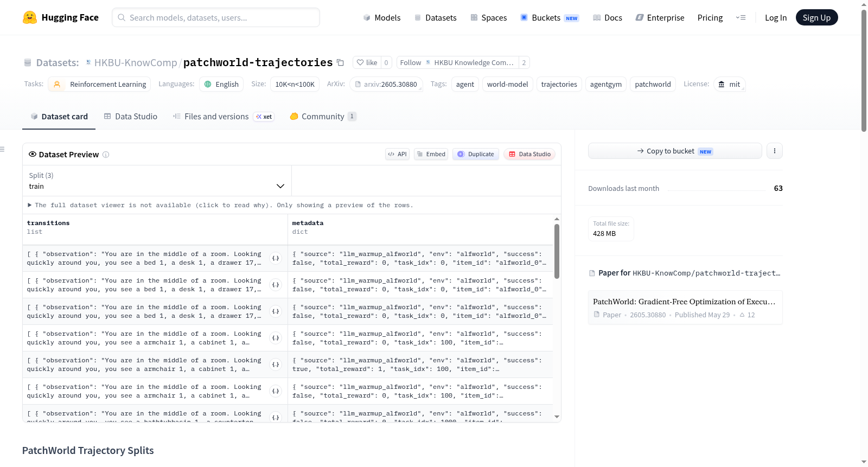Image resolution: width=868 pixels, height=467 pixels.
Task: Click Log In
Action: coord(776,18)
